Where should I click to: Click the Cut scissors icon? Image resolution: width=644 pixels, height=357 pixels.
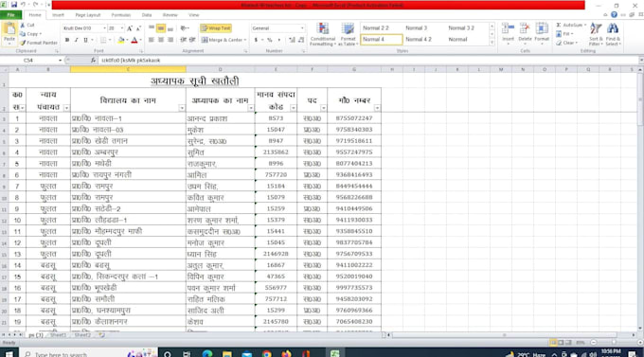tap(23, 25)
